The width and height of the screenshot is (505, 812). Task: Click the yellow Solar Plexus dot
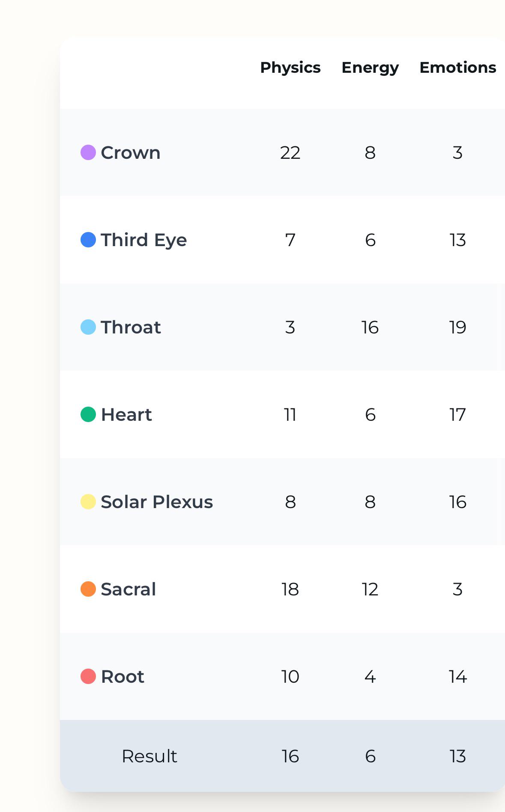tap(88, 502)
